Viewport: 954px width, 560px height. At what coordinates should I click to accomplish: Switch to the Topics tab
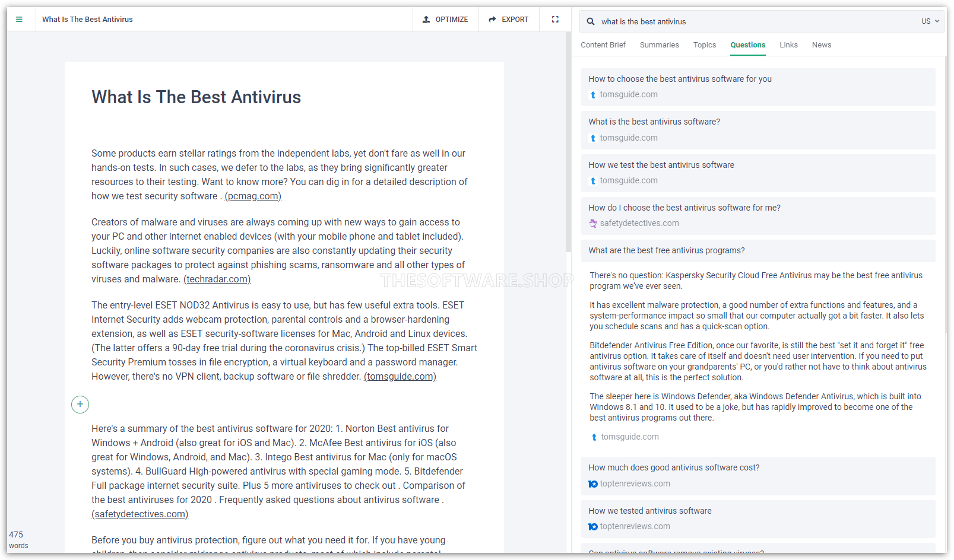coord(704,45)
